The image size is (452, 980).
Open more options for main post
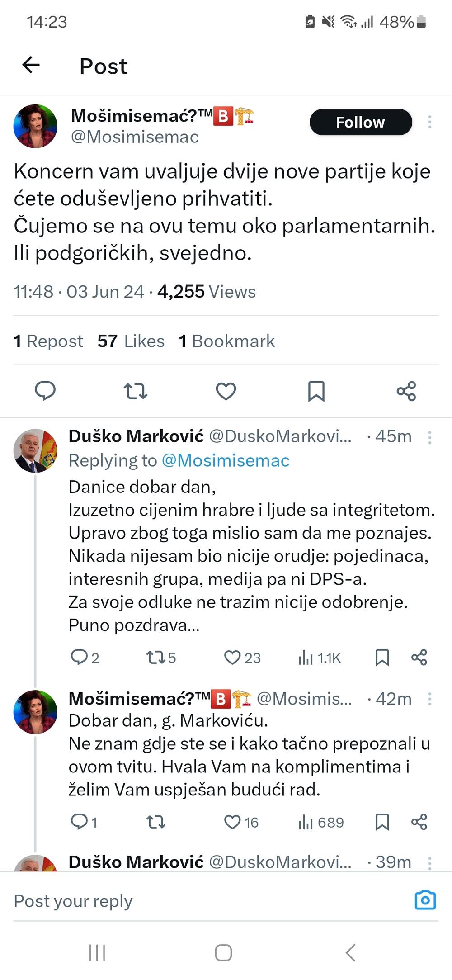[x=429, y=122]
